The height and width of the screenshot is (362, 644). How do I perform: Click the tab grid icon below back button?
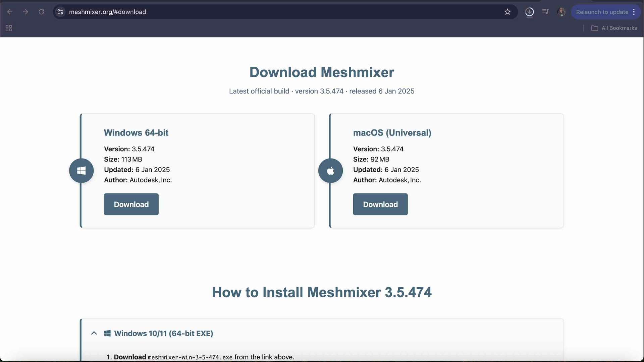tap(8, 28)
